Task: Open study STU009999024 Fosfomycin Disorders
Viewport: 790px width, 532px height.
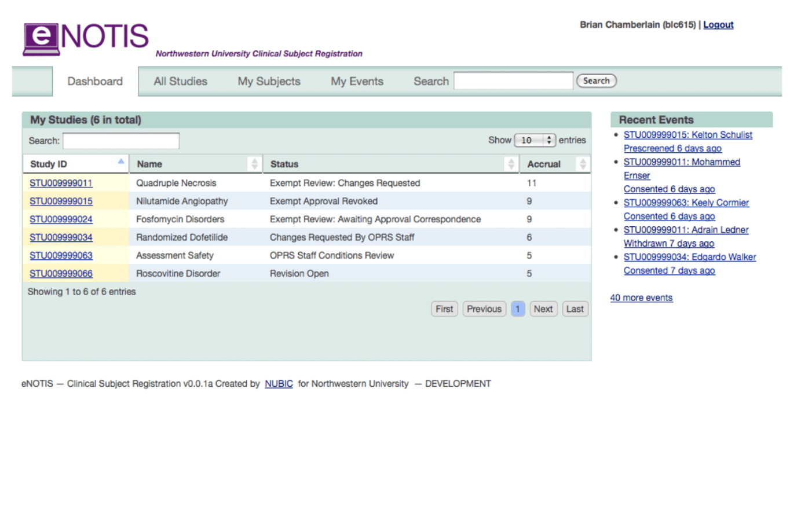Action: coord(60,219)
